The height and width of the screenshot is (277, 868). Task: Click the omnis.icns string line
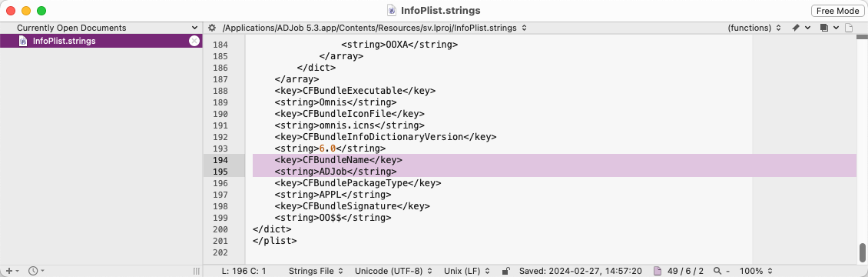tap(350, 125)
